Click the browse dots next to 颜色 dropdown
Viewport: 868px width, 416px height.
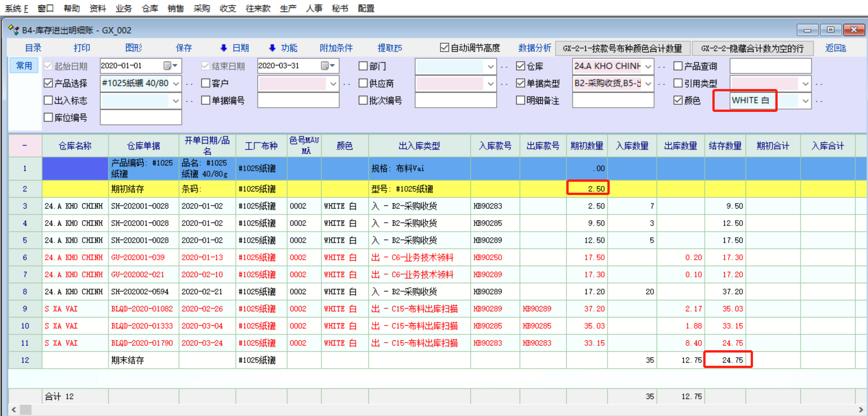point(819,101)
